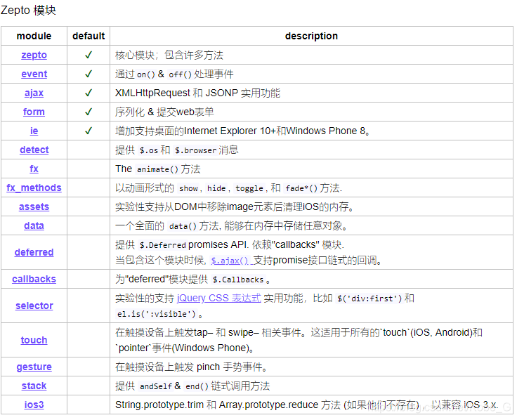Click the show code snippet in fx_methods row
Viewport: 517px width, 420px height.
(x=188, y=188)
